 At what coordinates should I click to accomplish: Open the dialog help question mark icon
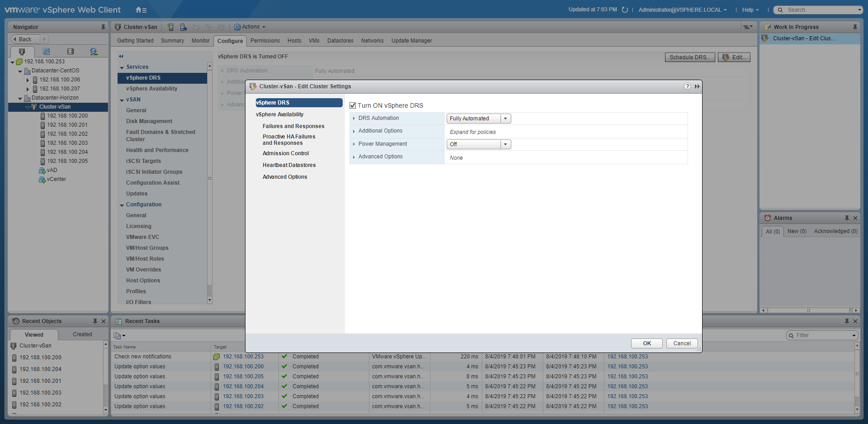pos(687,86)
